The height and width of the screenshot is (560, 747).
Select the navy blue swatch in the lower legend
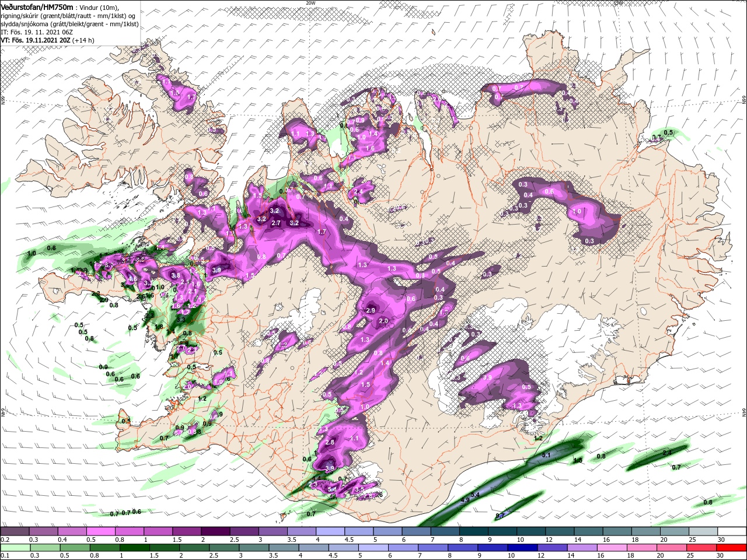point(522,547)
